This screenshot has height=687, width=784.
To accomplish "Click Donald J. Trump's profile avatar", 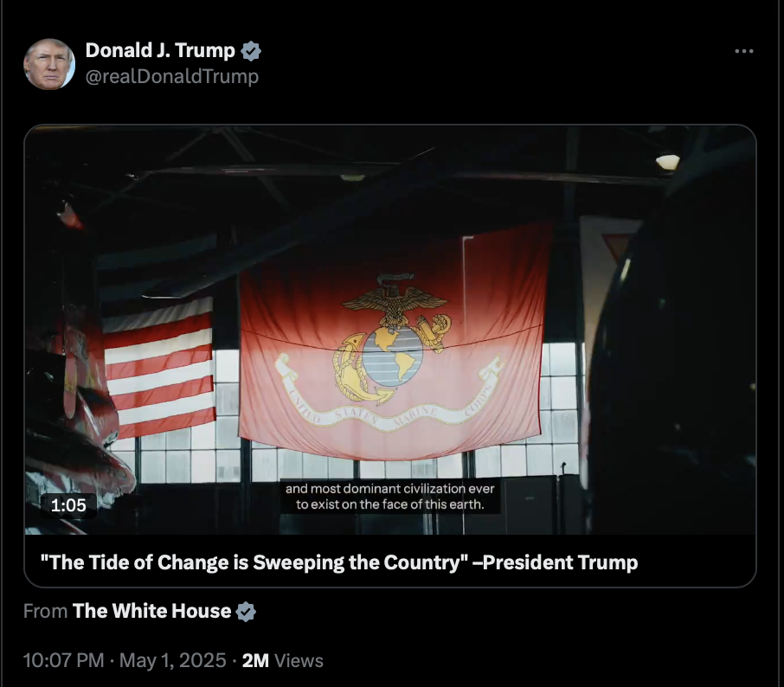I will [x=49, y=64].
